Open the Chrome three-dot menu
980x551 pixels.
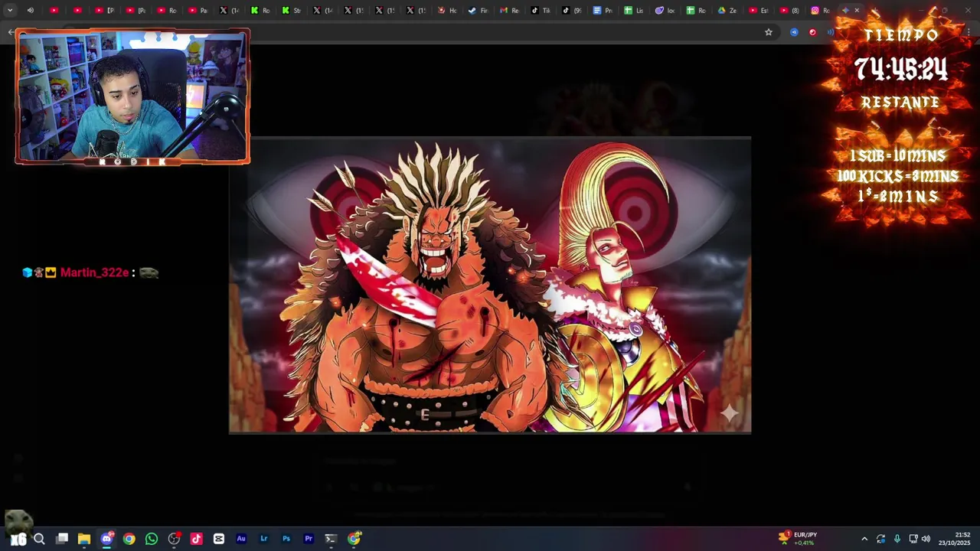(x=969, y=32)
